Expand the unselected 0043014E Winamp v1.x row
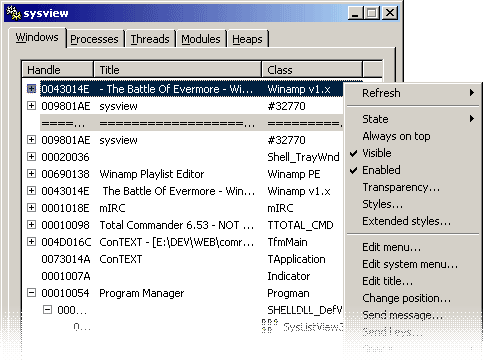The image size is (483, 360). click(x=31, y=191)
